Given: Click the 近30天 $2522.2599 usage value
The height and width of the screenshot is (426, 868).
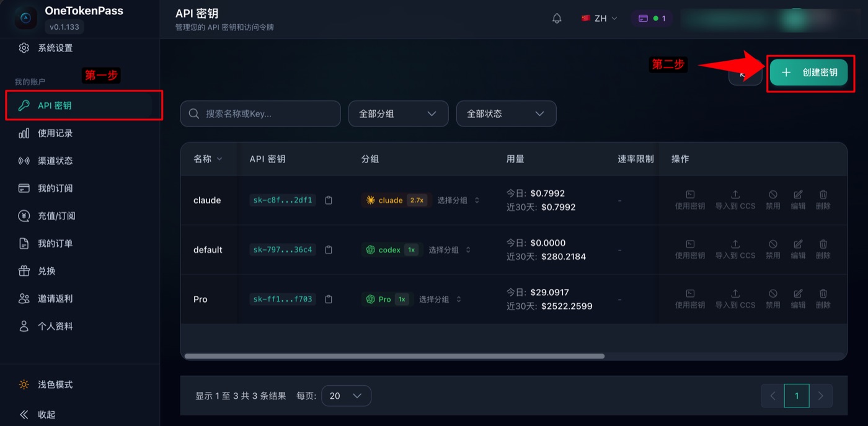Looking at the screenshot, I should pyautogui.click(x=567, y=306).
